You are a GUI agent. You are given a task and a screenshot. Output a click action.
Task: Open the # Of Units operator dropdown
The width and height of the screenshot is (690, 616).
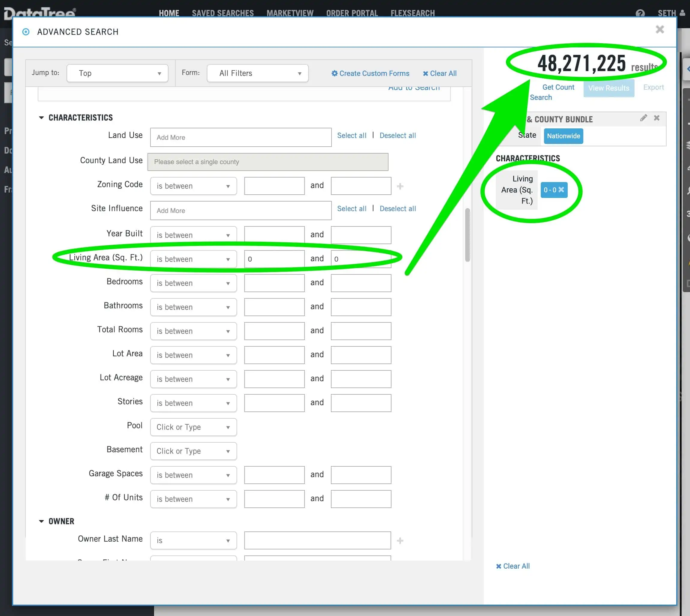pos(193,499)
